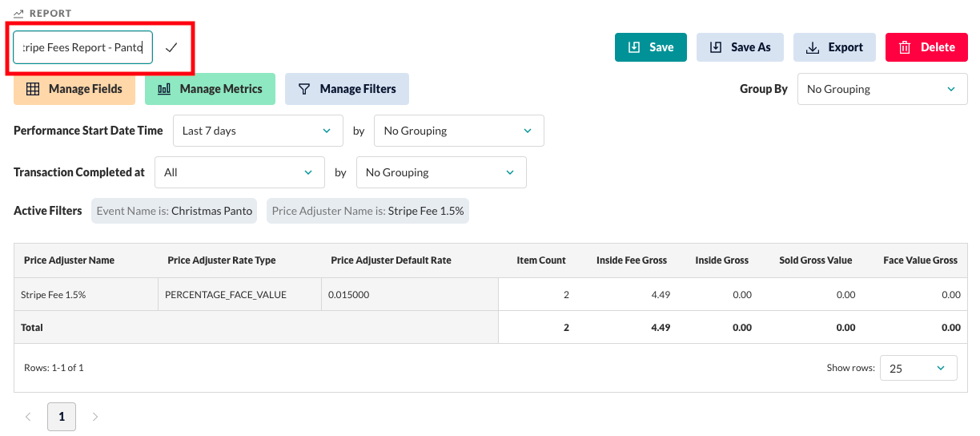980x436 pixels.
Task: Sort by Inside Fee Gross column
Action: point(632,260)
